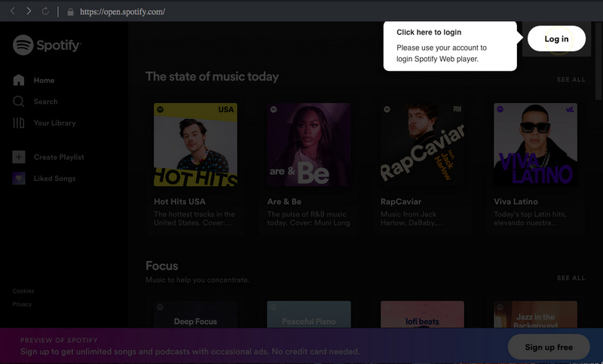The image size is (603, 364).
Task: Click the padlock icon in address bar
Action: (70, 12)
